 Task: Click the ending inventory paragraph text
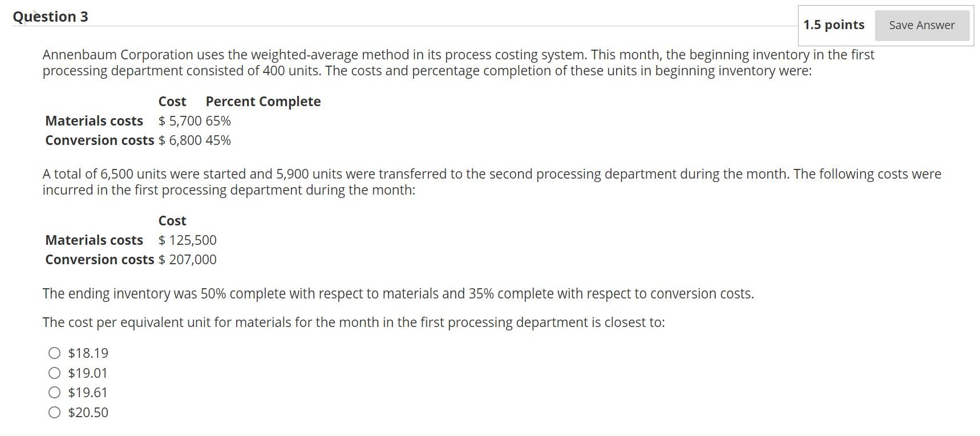click(398, 293)
